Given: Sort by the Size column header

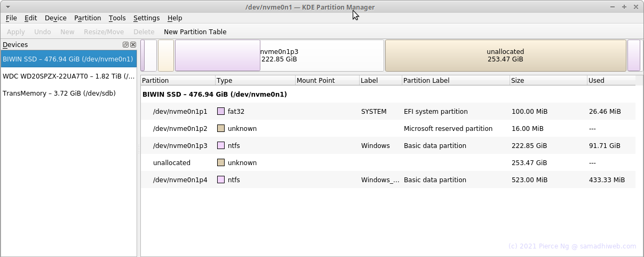Looking at the screenshot, I should coord(548,81).
